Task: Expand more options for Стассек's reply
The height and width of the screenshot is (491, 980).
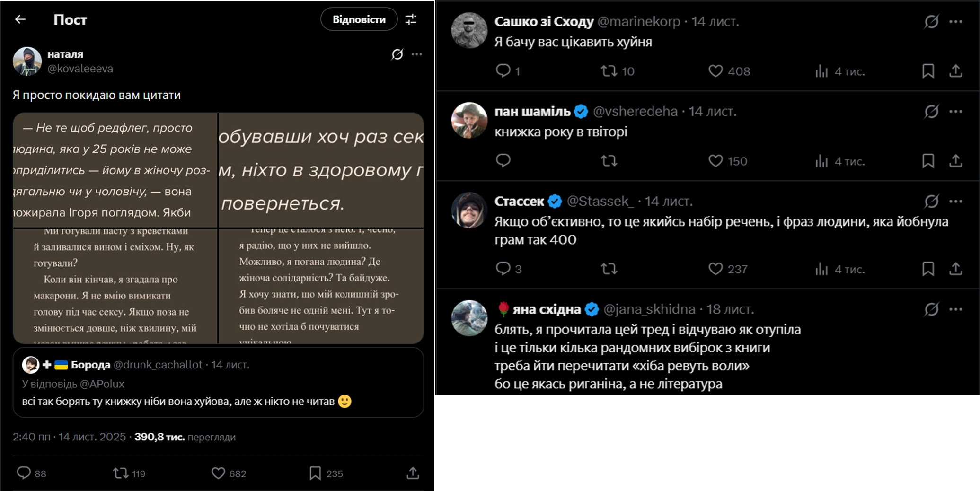Action: 955,202
